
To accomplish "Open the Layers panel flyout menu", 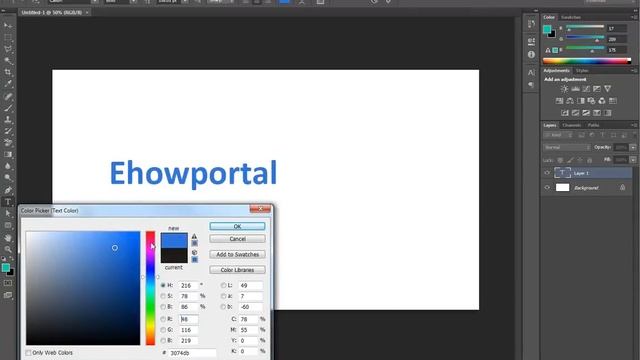I will (633, 125).
